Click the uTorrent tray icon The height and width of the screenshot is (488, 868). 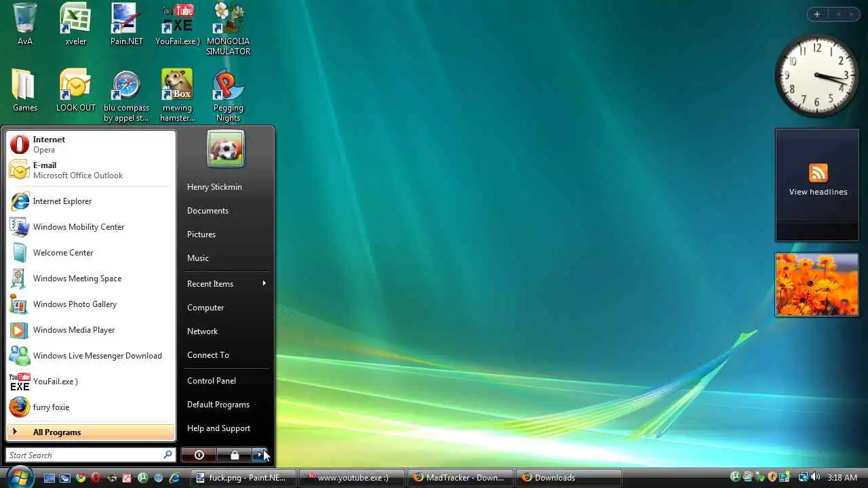(x=735, y=477)
